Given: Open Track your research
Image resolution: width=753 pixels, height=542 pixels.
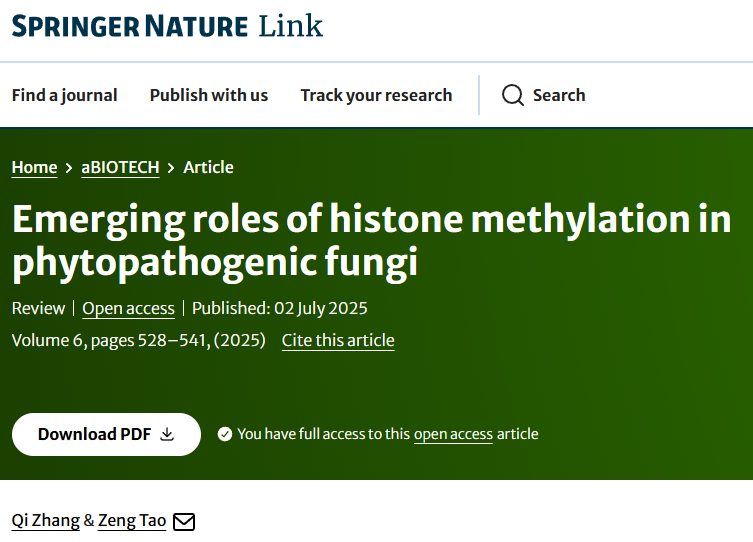Looking at the screenshot, I should [x=376, y=95].
